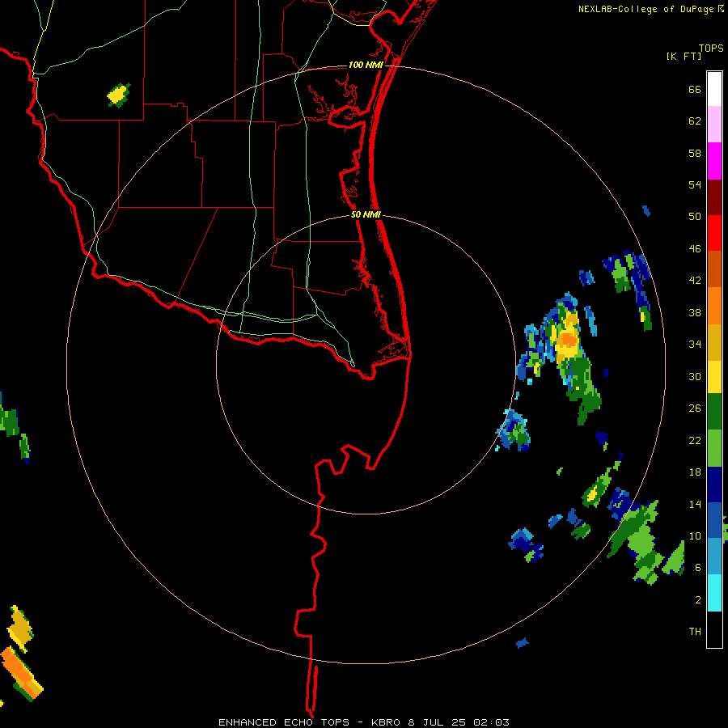Select the dark orange legend swatch
This screenshot has width=728, height=728.
pos(714,269)
